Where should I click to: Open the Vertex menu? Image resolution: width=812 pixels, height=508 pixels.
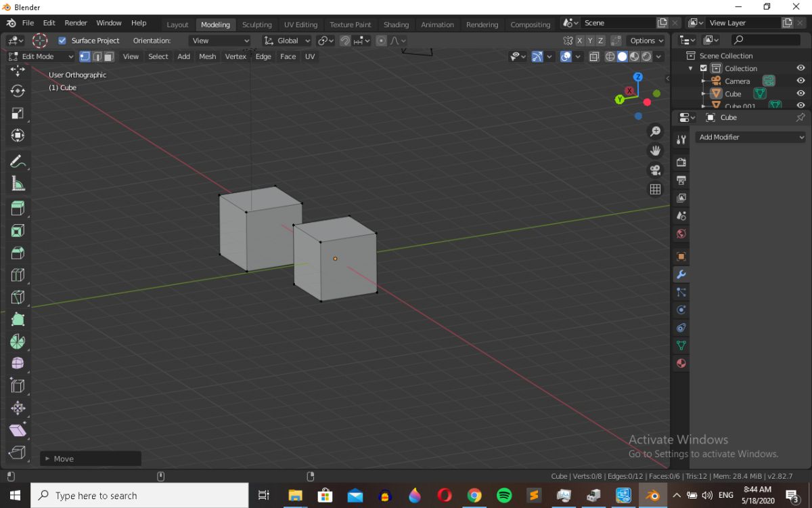(x=235, y=57)
